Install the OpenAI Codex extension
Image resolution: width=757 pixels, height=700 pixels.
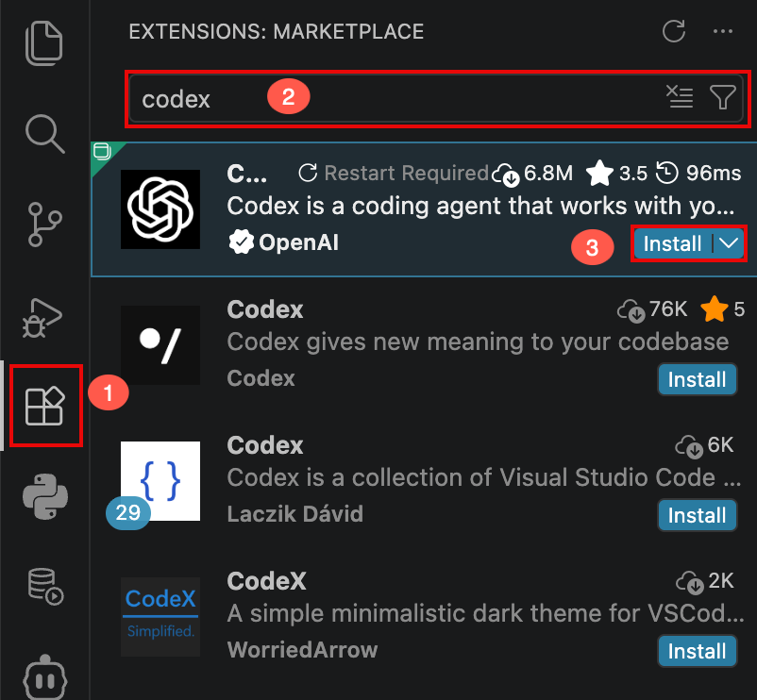(x=672, y=243)
